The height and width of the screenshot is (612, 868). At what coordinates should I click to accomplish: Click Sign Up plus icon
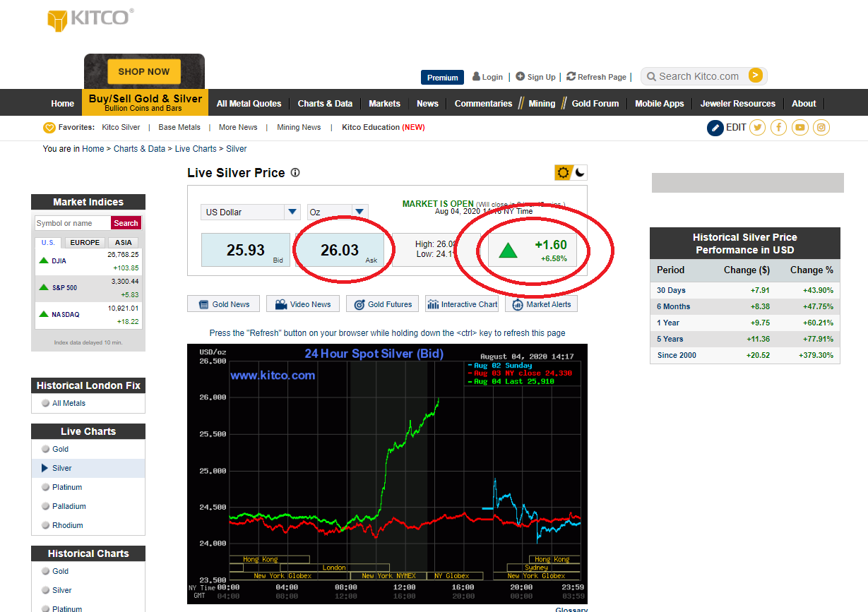[521, 76]
